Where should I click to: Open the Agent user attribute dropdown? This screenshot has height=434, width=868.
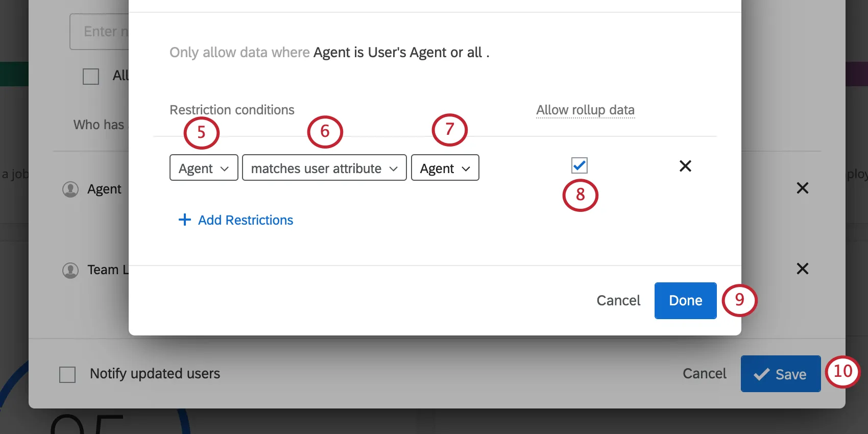tap(444, 167)
